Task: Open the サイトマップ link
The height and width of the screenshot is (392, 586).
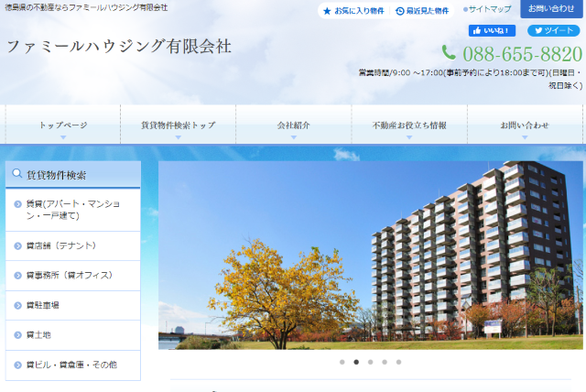Action: click(x=489, y=9)
